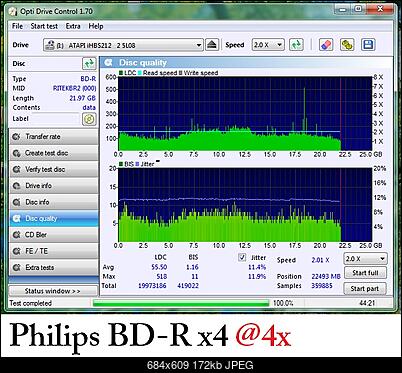Screen dimensions: 402x373
Task: Click the LDC average value 55.50
Action: tap(159, 267)
